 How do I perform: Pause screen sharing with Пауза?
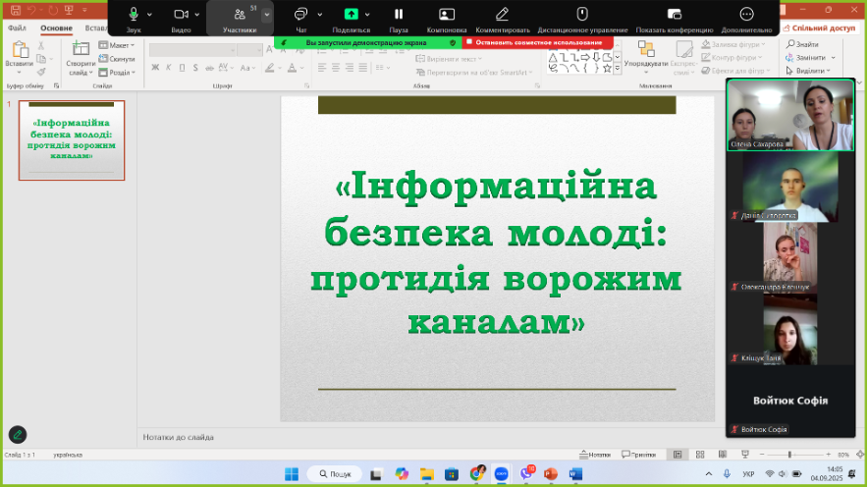click(399, 15)
